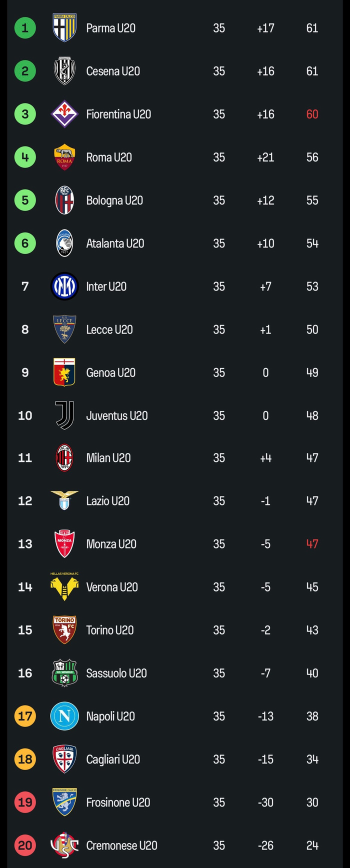The image size is (350, 868).
Task: Click the Napoli U20 blue N logo
Action: pos(64,716)
